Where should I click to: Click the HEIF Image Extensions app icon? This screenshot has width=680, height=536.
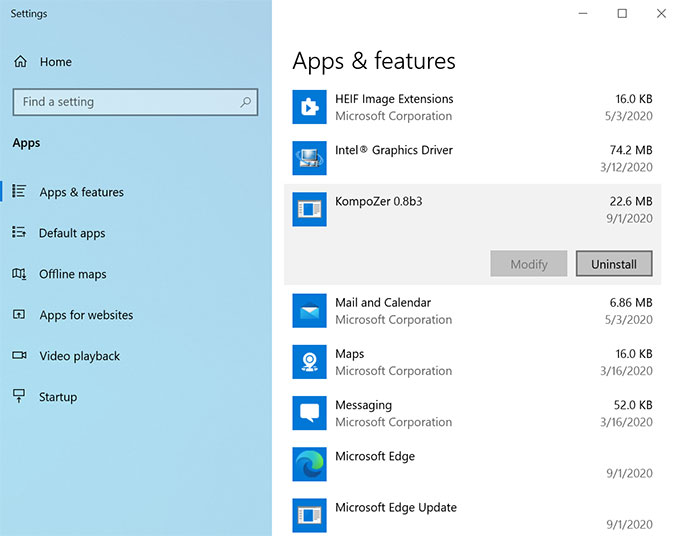(x=309, y=107)
